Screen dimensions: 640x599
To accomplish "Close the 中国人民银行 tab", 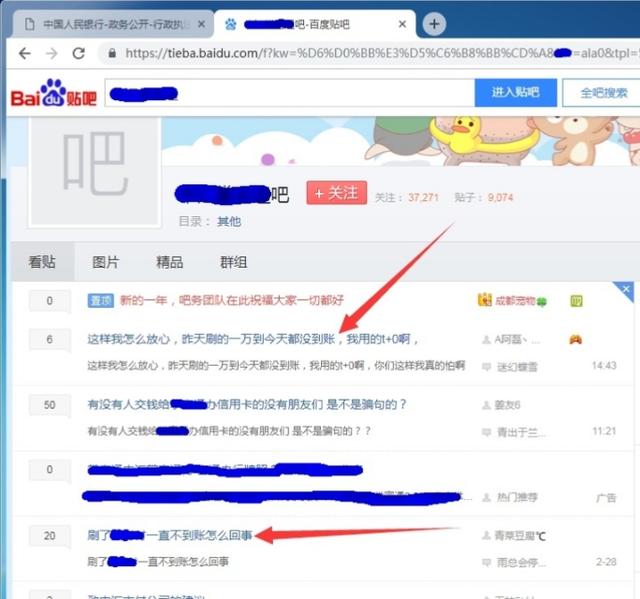I will pos(203,23).
